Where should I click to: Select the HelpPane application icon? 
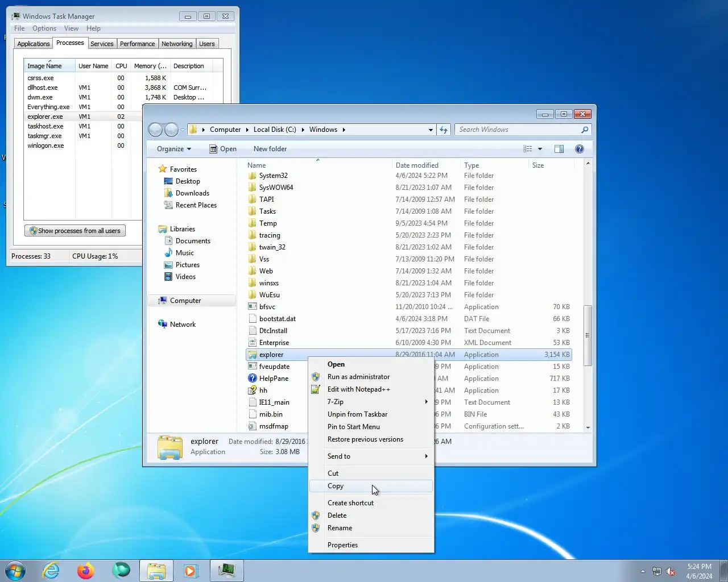[253, 379]
